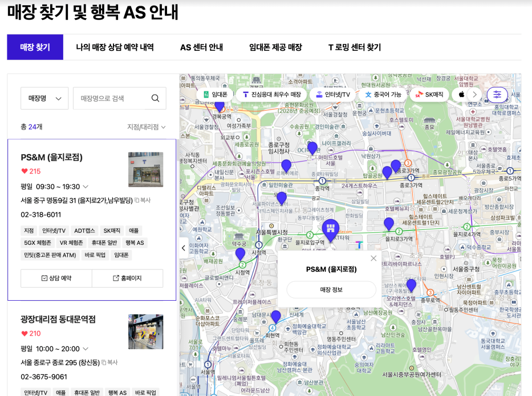Switch to AS 센터 안내 tab
This screenshot has width=532, height=396.
(x=201, y=47)
